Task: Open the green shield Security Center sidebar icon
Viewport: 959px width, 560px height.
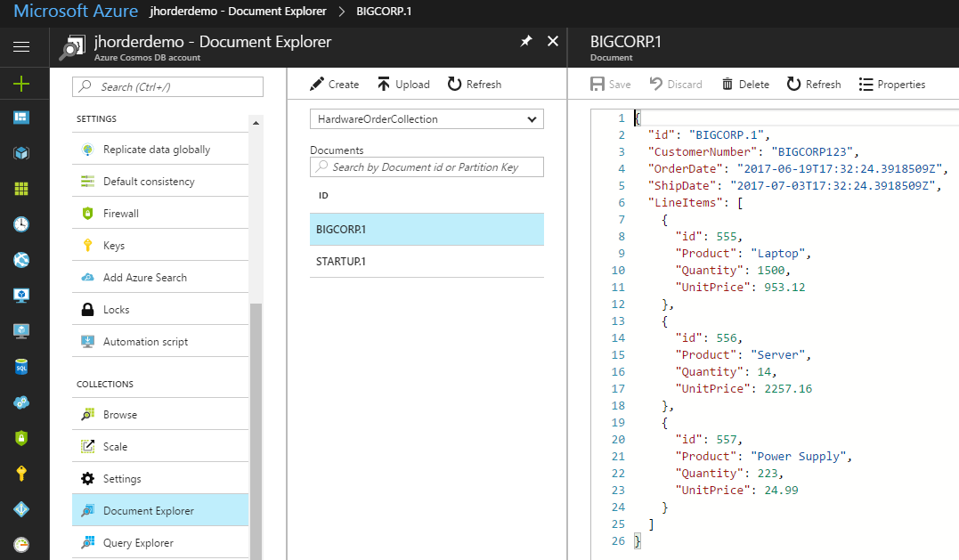Action: pyautogui.click(x=21, y=438)
